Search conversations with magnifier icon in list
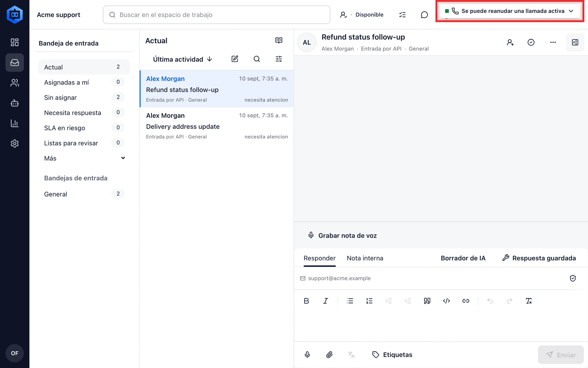Viewport: 588px width, 368px height. 257,59
